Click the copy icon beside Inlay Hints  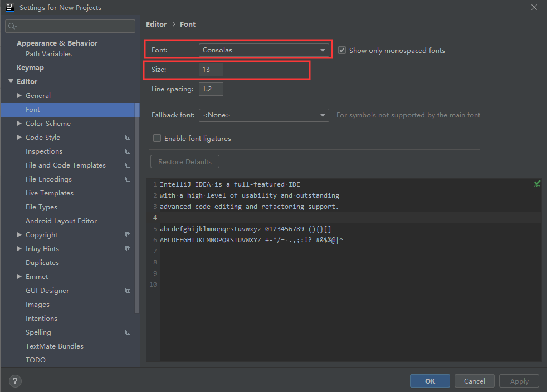coord(128,249)
